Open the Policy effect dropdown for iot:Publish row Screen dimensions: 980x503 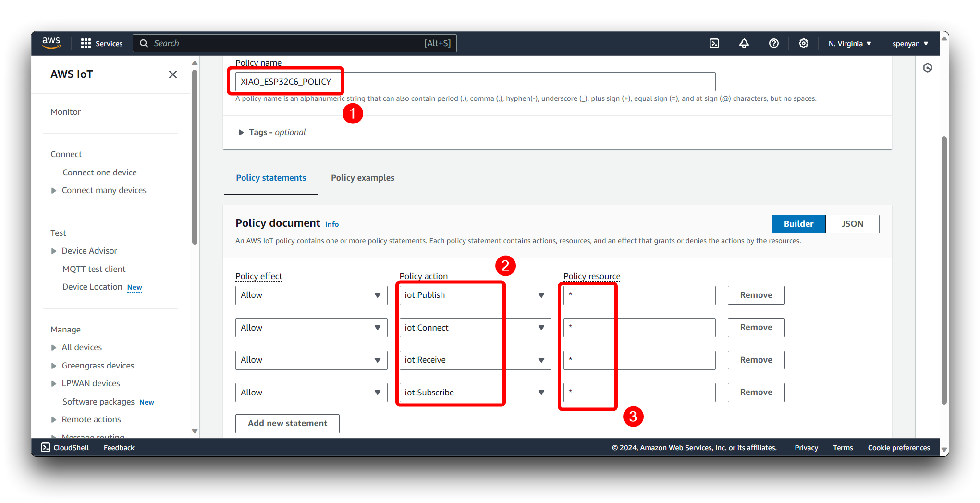pos(311,295)
